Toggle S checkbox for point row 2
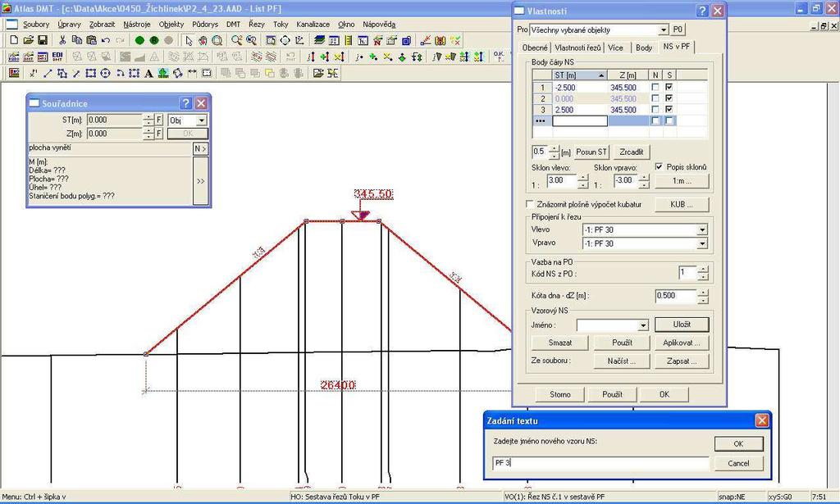This screenshot has width=840, height=504. (x=669, y=98)
